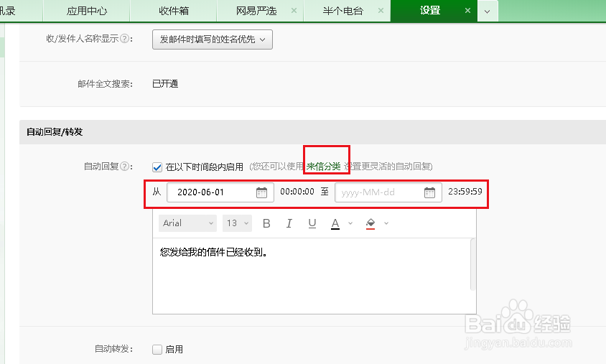Screen dimensions: 606x364
Task: Click the 自动回复/转发 section header
Action: tap(312, 132)
